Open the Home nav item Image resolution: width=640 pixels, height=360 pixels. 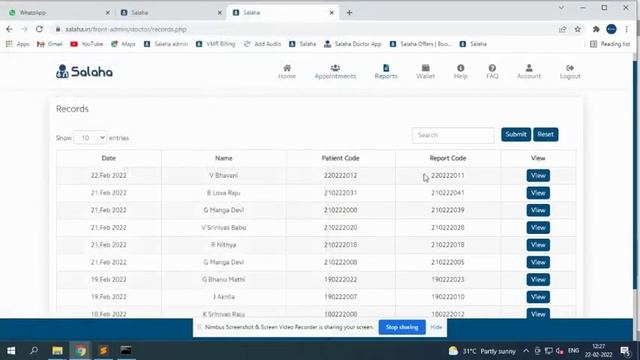[287, 72]
